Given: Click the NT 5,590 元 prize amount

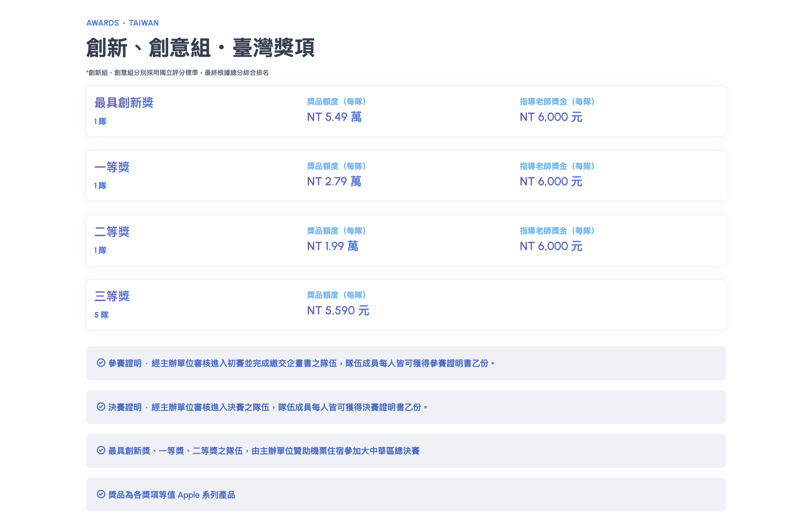Looking at the screenshot, I should tap(338, 310).
